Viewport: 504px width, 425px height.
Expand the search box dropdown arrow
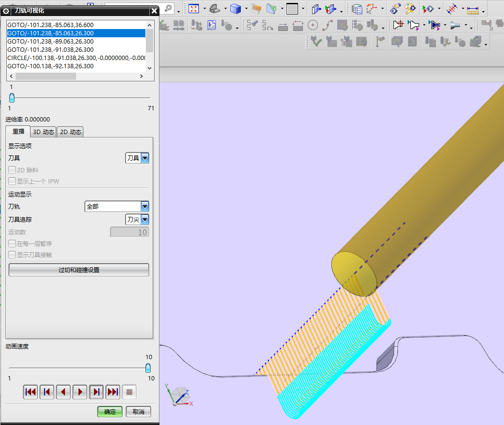pyautogui.click(x=179, y=12)
